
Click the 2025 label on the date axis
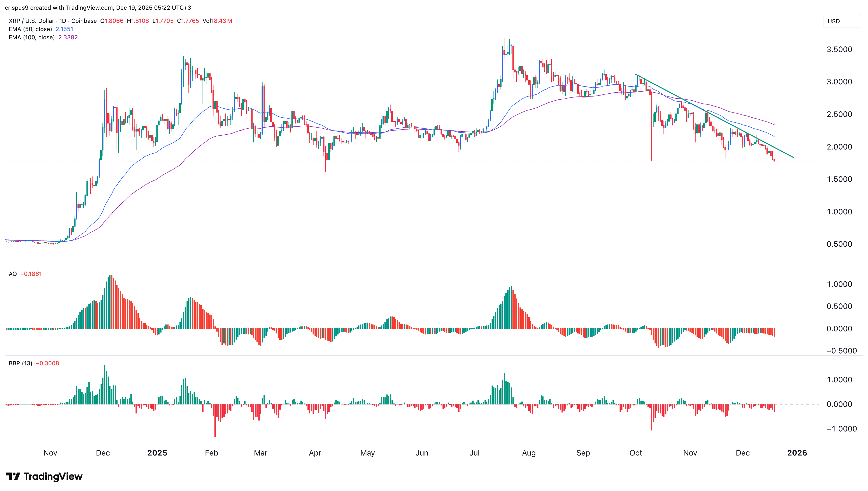(x=157, y=453)
